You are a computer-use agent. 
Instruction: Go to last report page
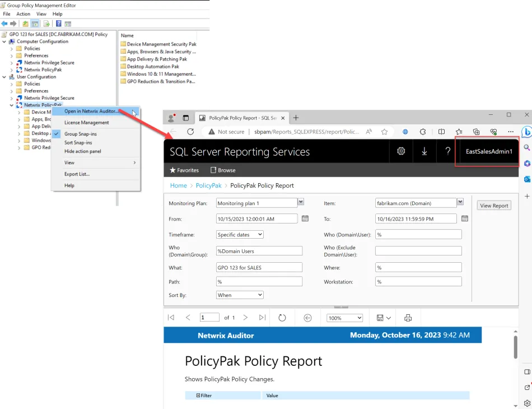click(262, 317)
